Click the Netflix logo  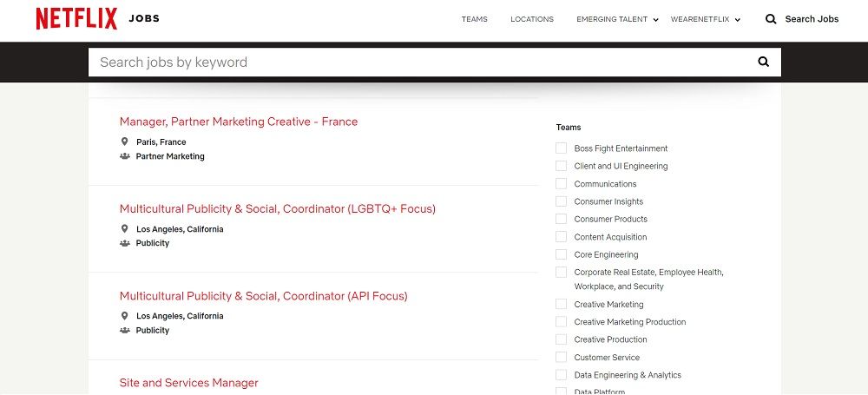(76, 19)
